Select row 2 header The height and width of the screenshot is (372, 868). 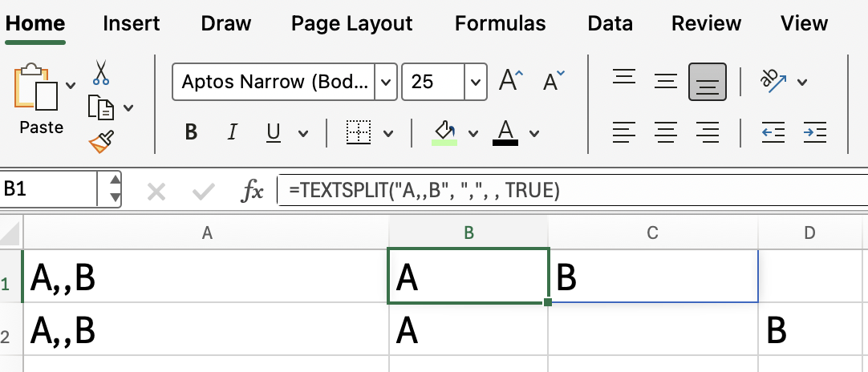tap(11, 330)
